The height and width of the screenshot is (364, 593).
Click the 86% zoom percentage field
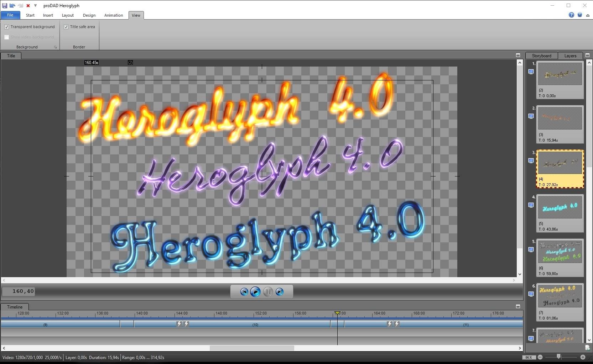(x=529, y=357)
